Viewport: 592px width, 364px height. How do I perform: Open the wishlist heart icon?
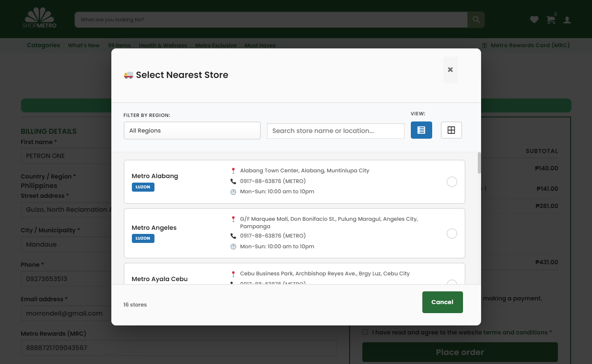tap(534, 19)
